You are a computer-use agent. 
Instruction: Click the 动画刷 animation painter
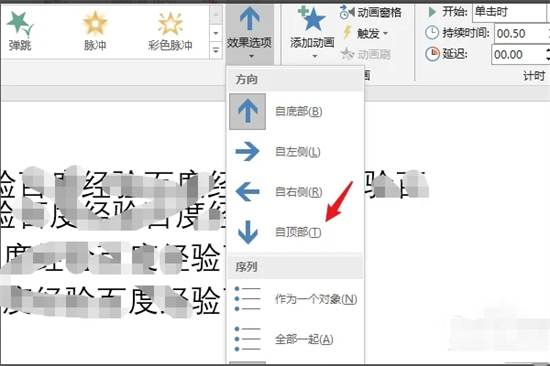(x=365, y=54)
